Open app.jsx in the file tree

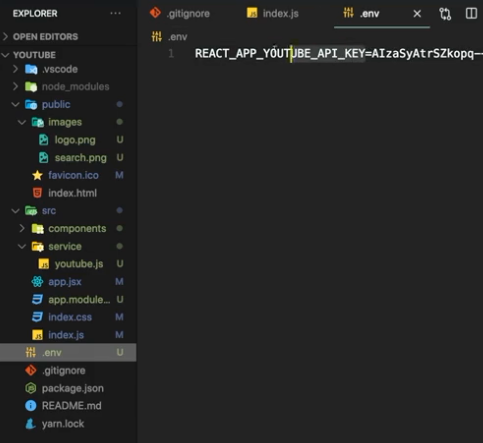coord(65,282)
